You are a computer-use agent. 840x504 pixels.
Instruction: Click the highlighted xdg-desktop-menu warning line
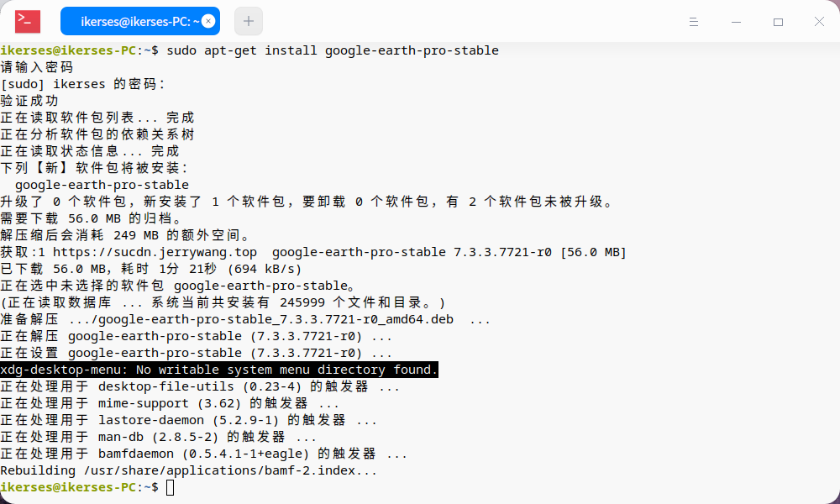coord(218,370)
